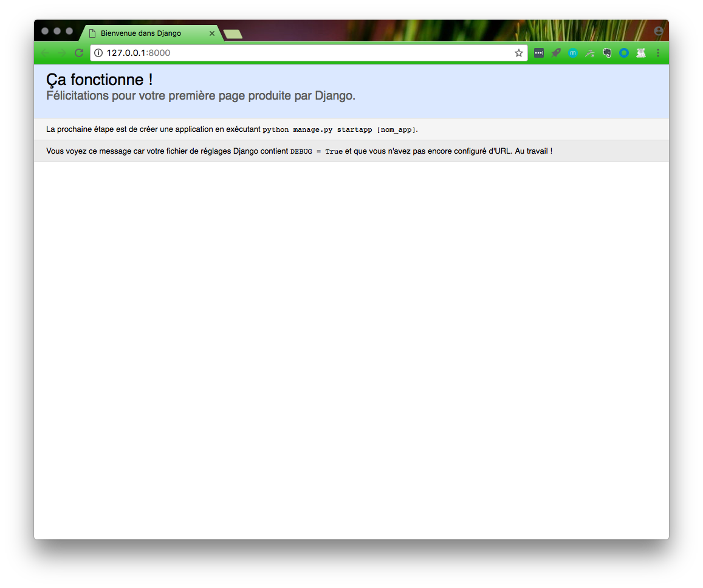Click the white bear extension icon

pos(640,53)
